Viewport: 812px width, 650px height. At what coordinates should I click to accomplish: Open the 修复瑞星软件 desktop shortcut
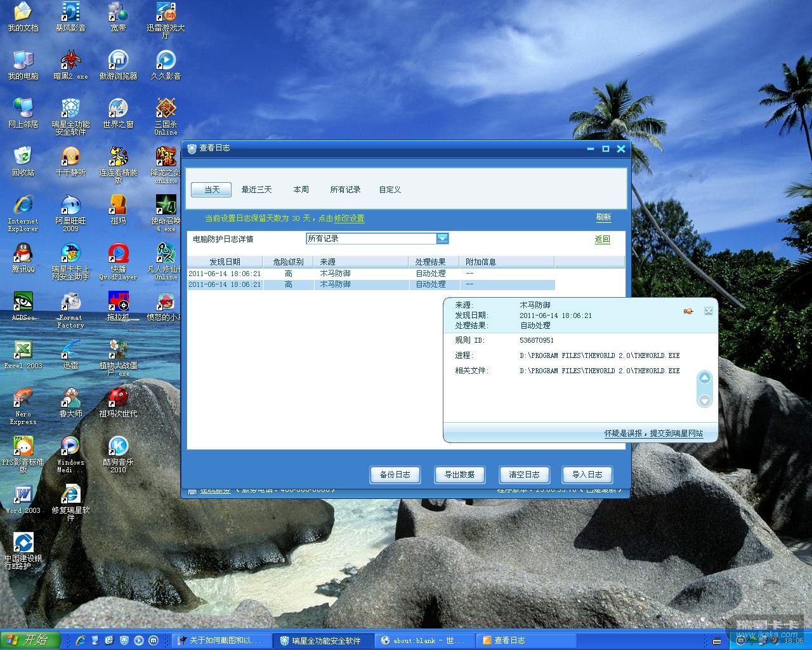point(70,503)
